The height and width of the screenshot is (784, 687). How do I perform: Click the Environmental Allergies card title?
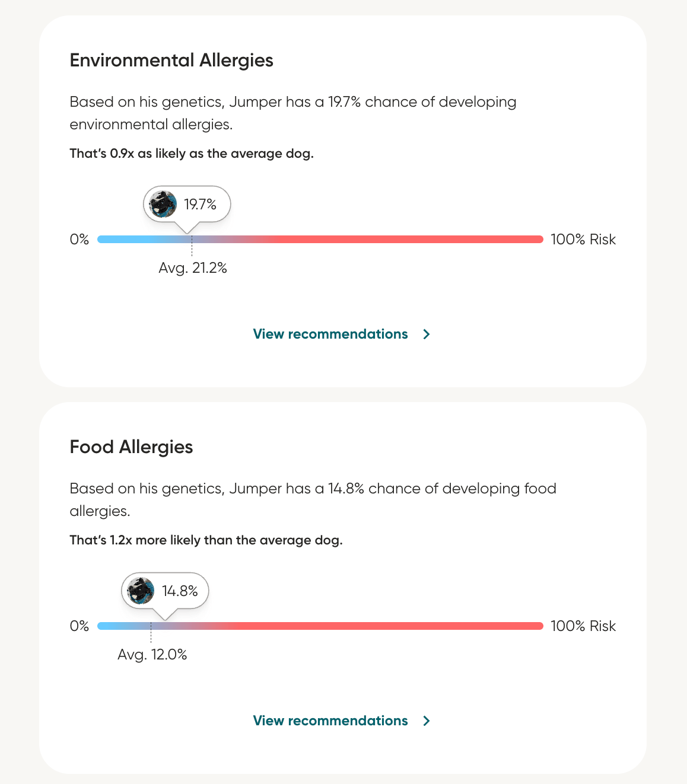coord(171,60)
